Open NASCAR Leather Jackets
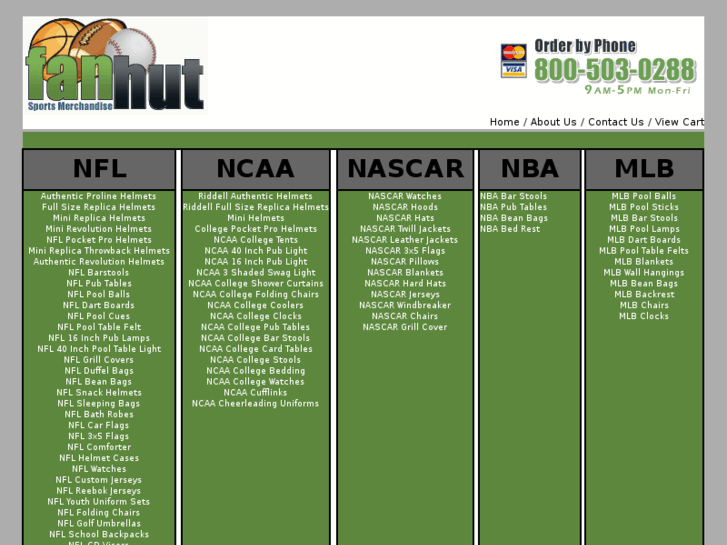This screenshot has width=727, height=545. tap(405, 240)
